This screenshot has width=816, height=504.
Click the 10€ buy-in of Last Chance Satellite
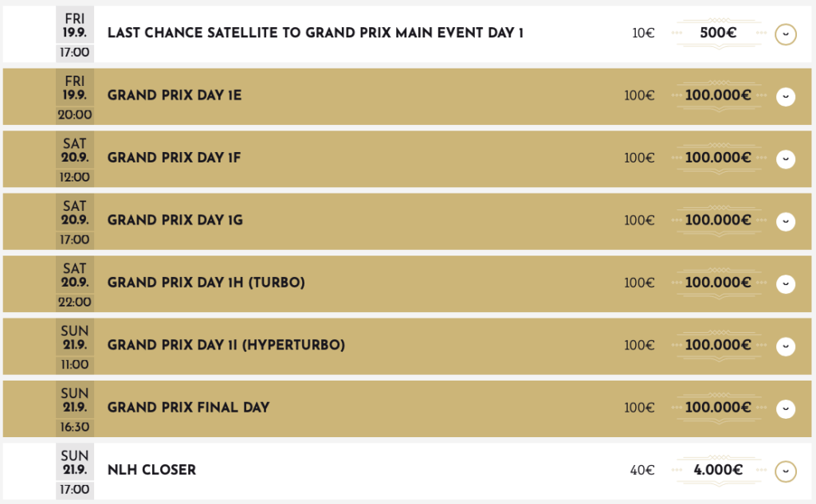point(643,33)
